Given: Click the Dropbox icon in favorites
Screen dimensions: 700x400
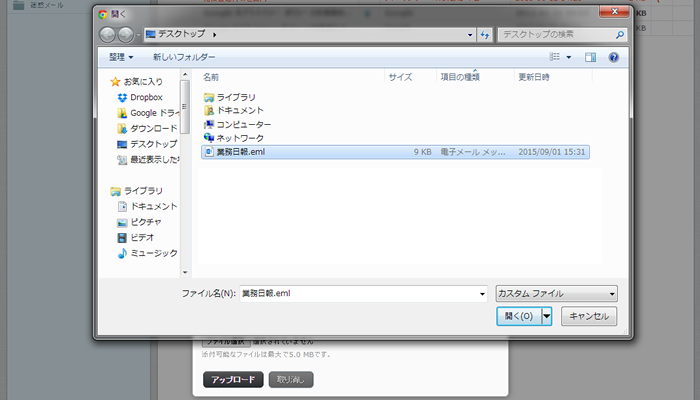Looking at the screenshot, I should [122, 97].
